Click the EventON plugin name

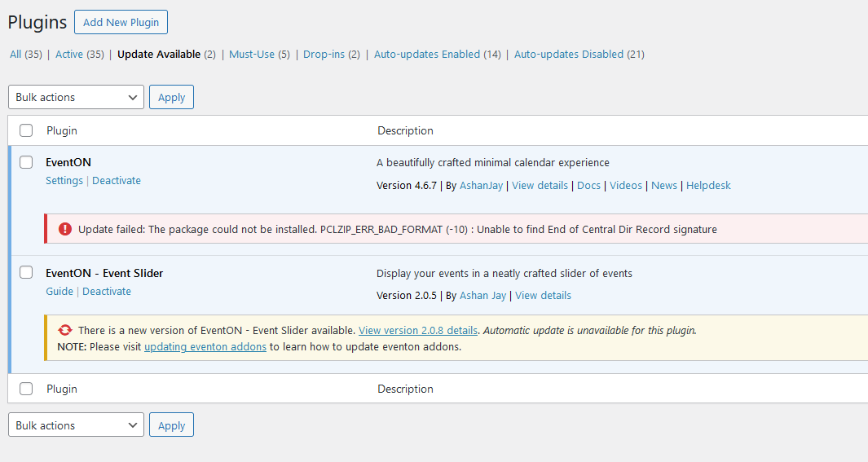click(68, 162)
